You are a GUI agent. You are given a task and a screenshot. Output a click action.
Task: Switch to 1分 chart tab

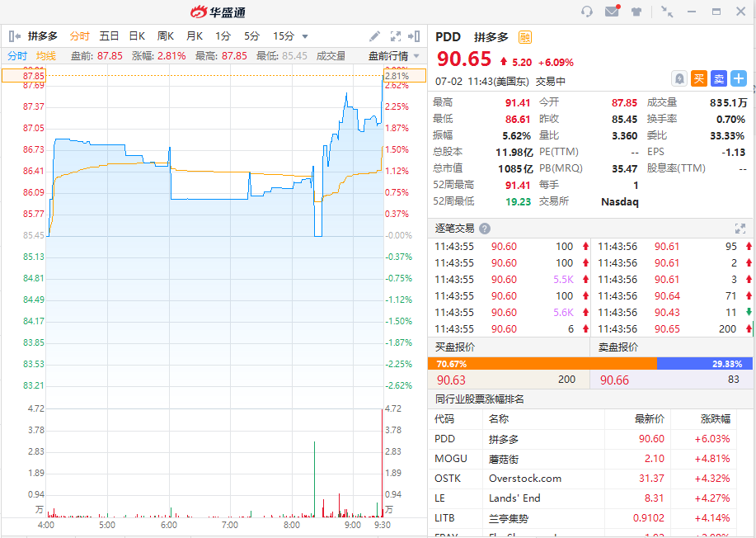click(223, 36)
